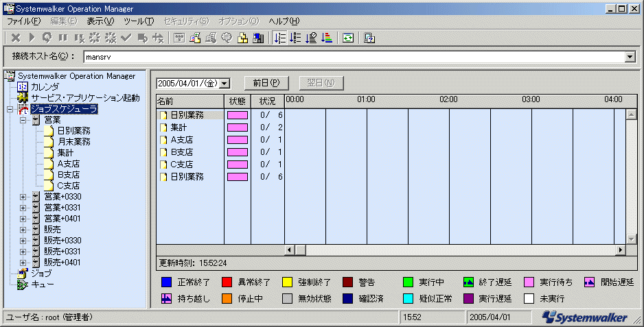Image resolution: width=644 pixels, height=327 pixels.
Task: Open the オプション(O) menu
Action: point(239,21)
